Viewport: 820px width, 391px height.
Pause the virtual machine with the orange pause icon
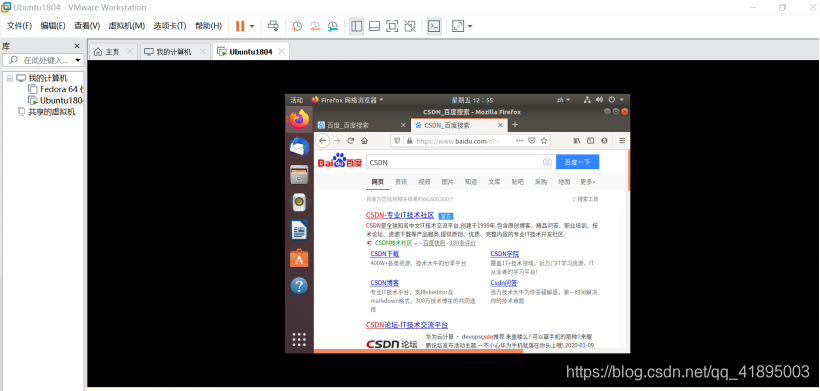tap(240, 26)
